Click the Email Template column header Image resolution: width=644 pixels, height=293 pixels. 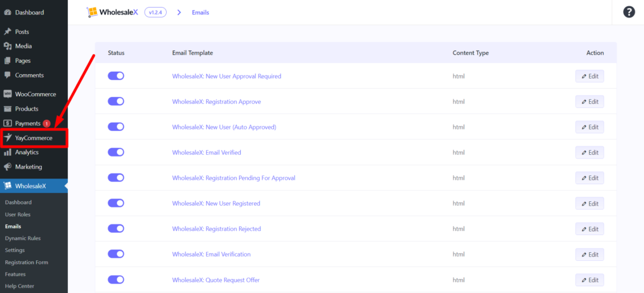[x=192, y=53]
